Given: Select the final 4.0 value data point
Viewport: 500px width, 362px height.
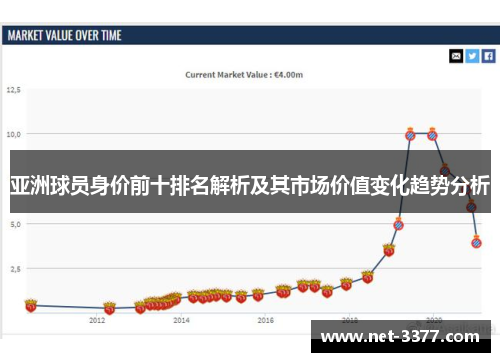Looking at the screenshot, I should [x=476, y=242].
